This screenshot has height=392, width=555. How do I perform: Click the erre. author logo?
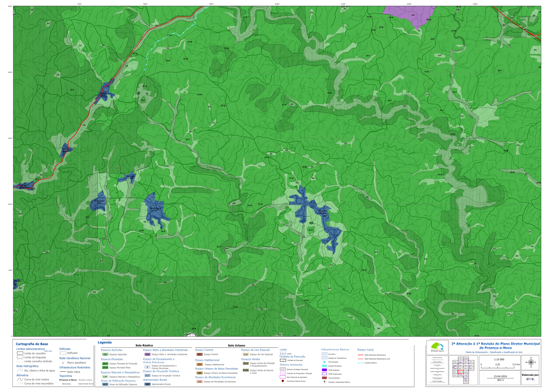tap(530, 379)
